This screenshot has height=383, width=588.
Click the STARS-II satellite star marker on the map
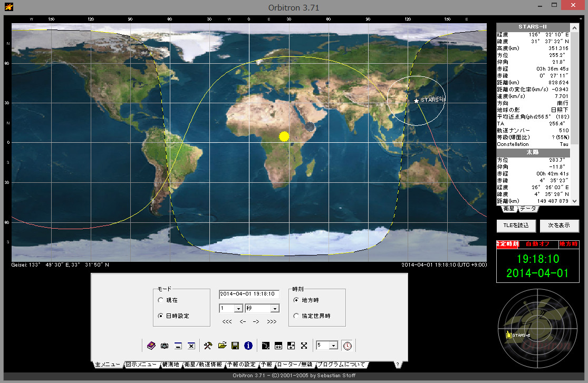pos(416,101)
